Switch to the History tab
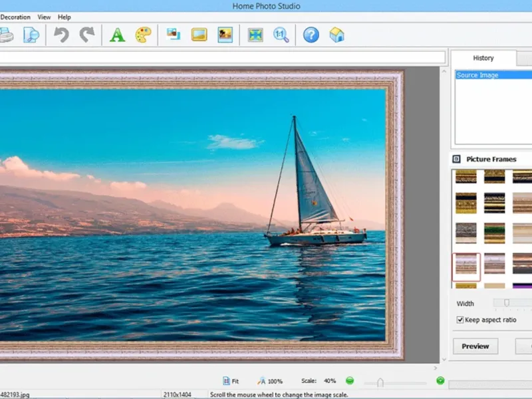This screenshot has width=532, height=399. pyautogui.click(x=483, y=59)
